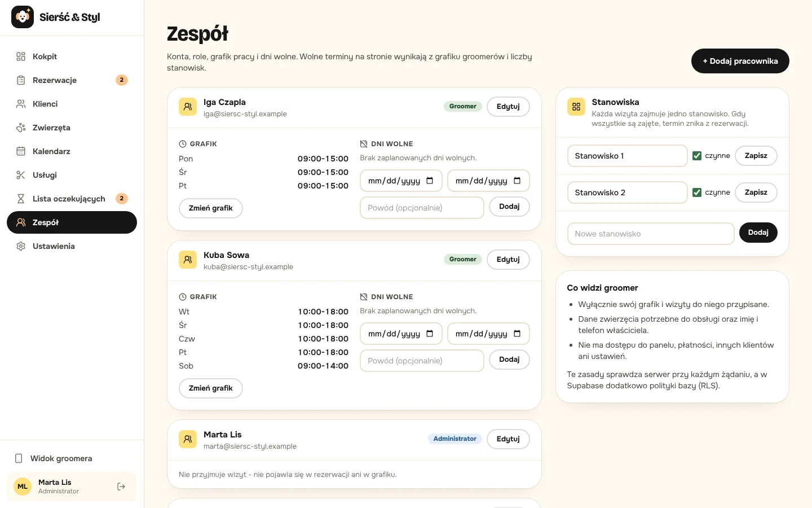
Task: Open calendar picker on Kuba's first date field
Action: pos(430,334)
